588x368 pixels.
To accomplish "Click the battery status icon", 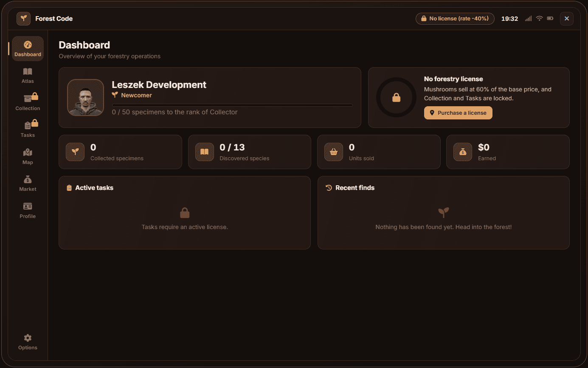I will point(550,19).
